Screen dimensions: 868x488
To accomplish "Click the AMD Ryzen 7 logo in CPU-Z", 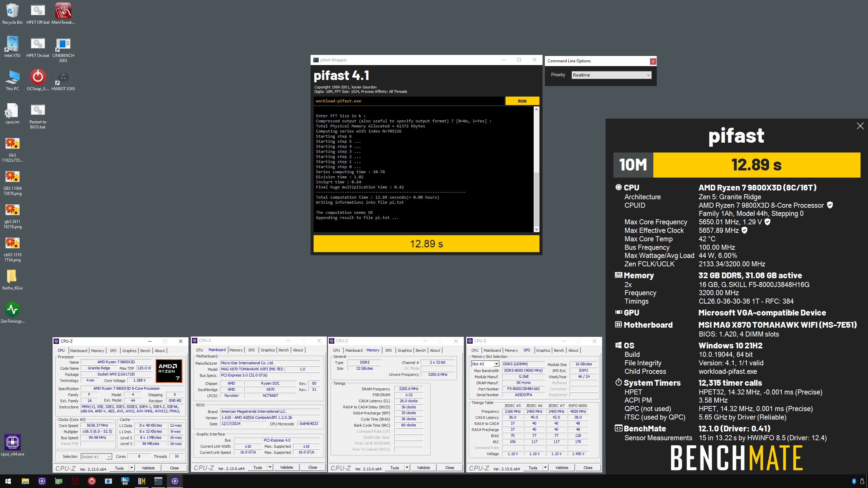I will pyautogui.click(x=169, y=371).
